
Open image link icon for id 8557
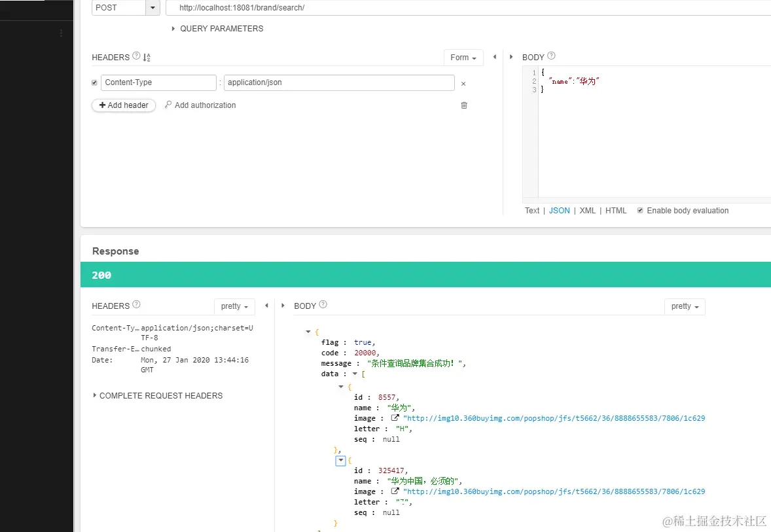(395, 417)
